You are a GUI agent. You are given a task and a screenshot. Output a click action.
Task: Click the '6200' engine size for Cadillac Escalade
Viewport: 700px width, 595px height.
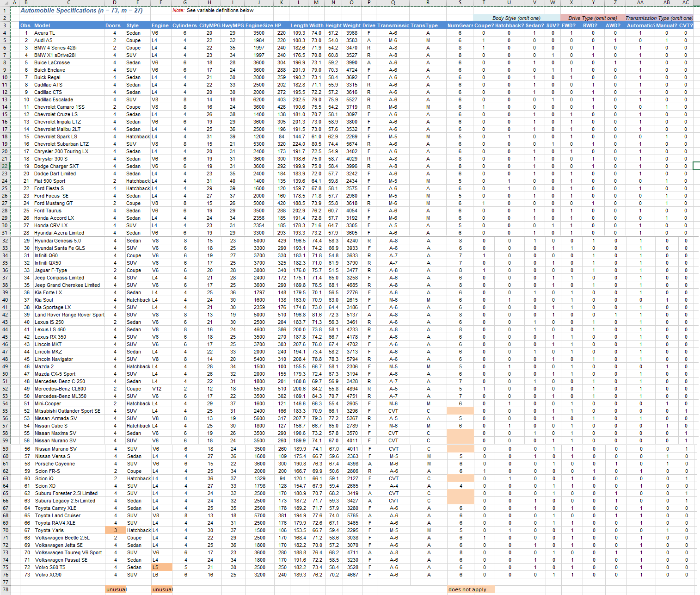tap(259, 99)
